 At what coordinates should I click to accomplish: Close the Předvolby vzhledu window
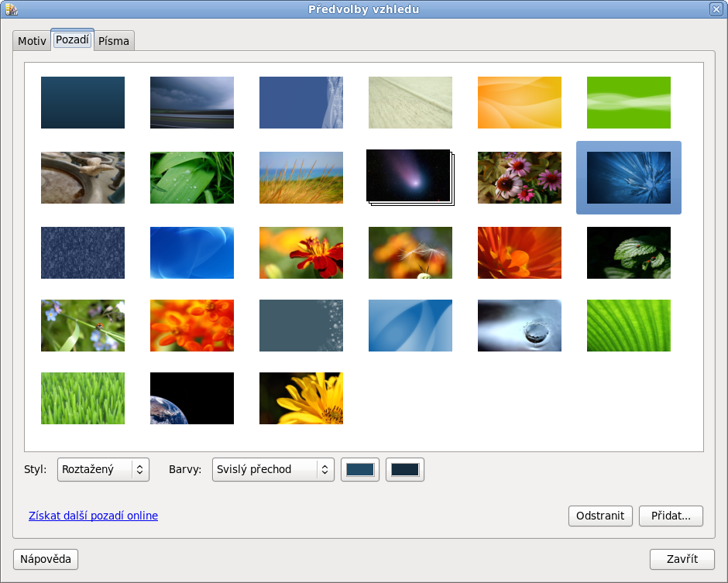click(716, 9)
